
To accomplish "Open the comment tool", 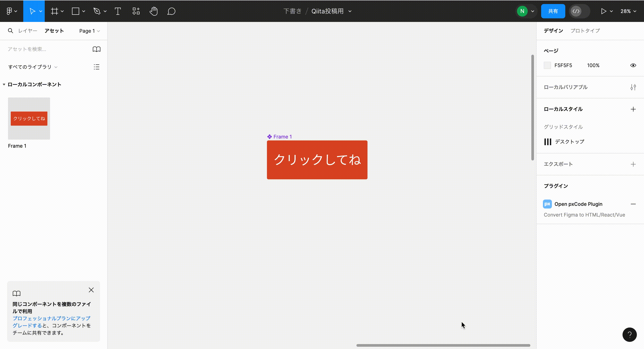I will click(x=171, y=11).
